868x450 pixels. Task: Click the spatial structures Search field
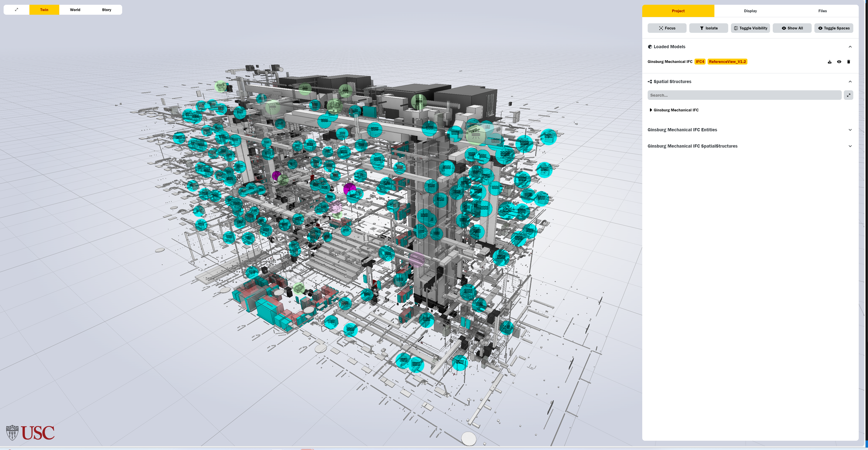pos(744,95)
